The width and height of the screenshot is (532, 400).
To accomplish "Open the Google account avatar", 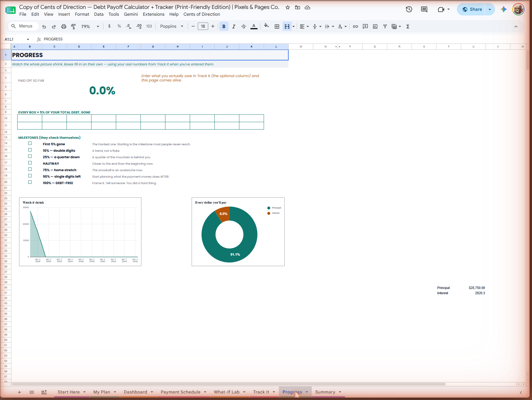I will [x=518, y=9].
